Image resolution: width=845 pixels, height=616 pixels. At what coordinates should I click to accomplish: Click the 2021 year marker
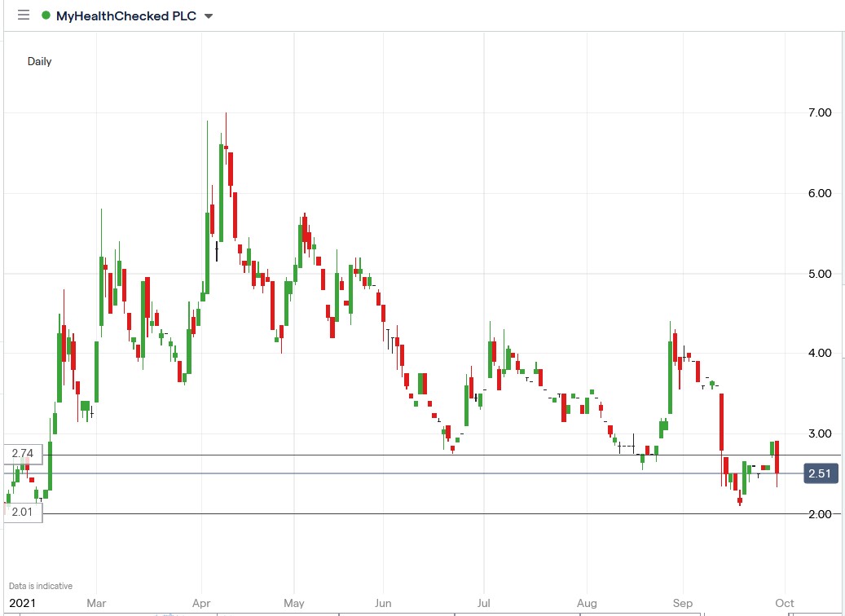click(x=22, y=603)
